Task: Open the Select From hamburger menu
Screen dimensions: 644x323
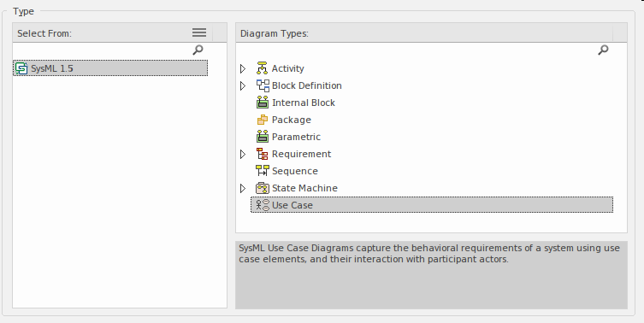Action: tap(199, 32)
